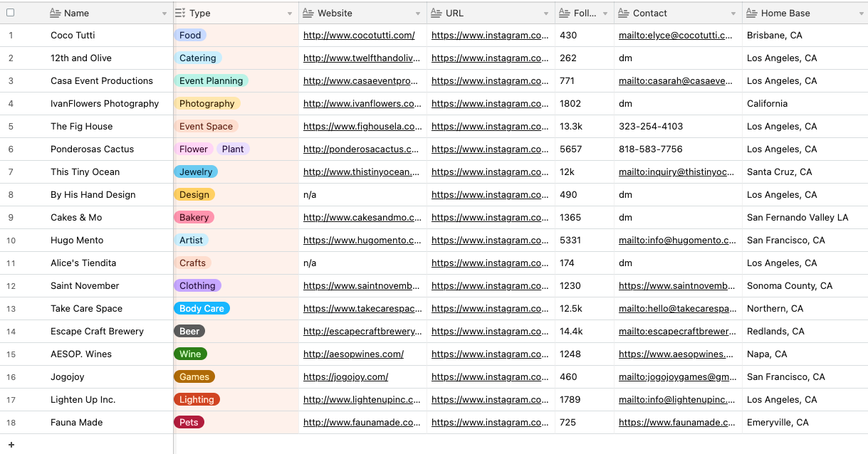Select the Brisbane, CA home base cell
The height and width of the screenshot is (454, 868).
pos(805,35)
